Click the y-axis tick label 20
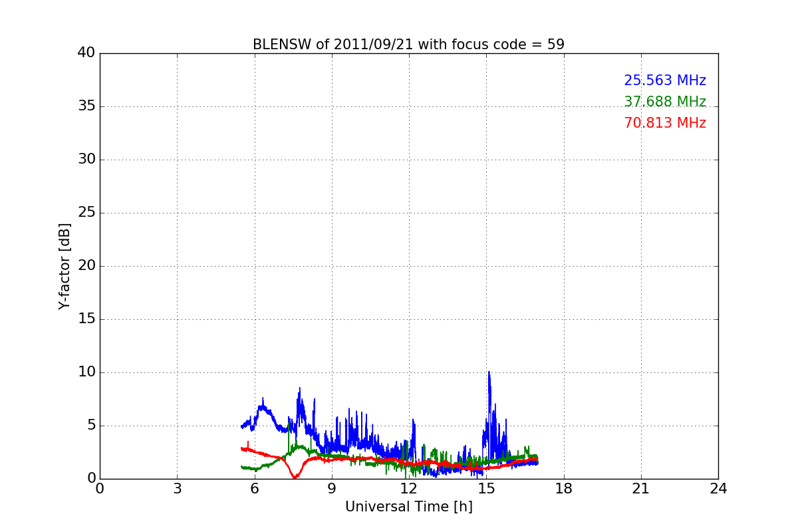This screenshot has width=798, height=532. tap(86, 266)
